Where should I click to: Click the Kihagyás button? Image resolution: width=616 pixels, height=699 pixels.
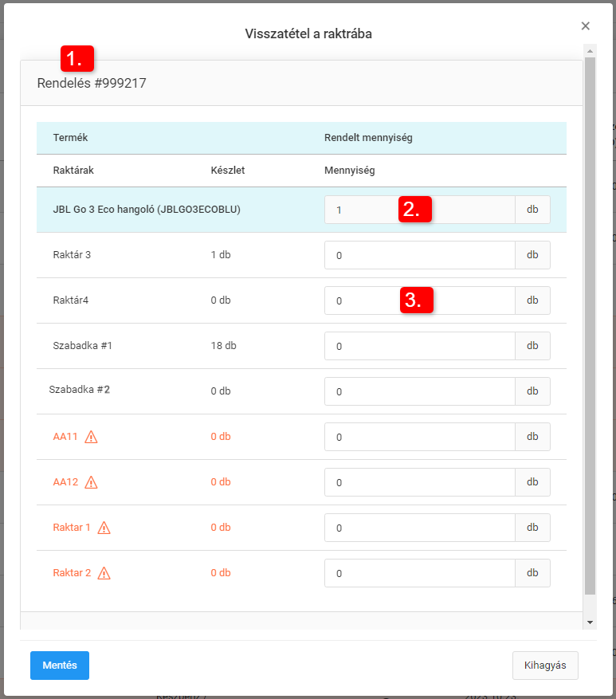click(545, 666)
